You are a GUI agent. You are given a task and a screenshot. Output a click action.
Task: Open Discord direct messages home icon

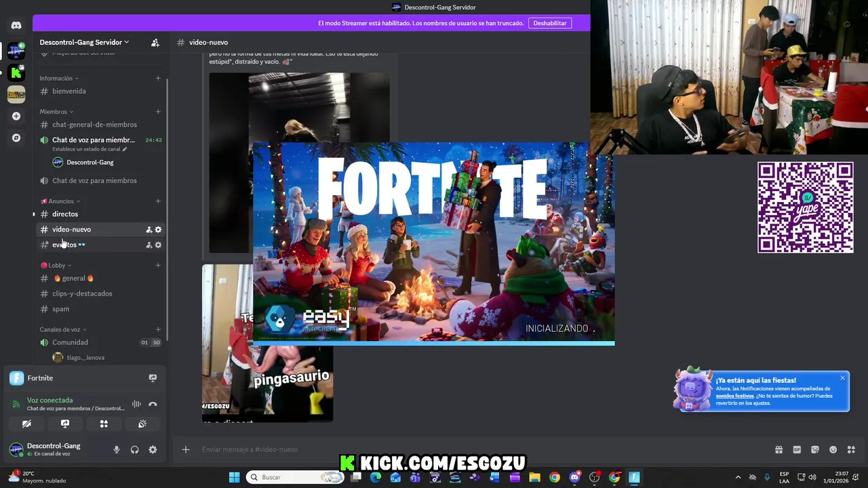point(16,26)
